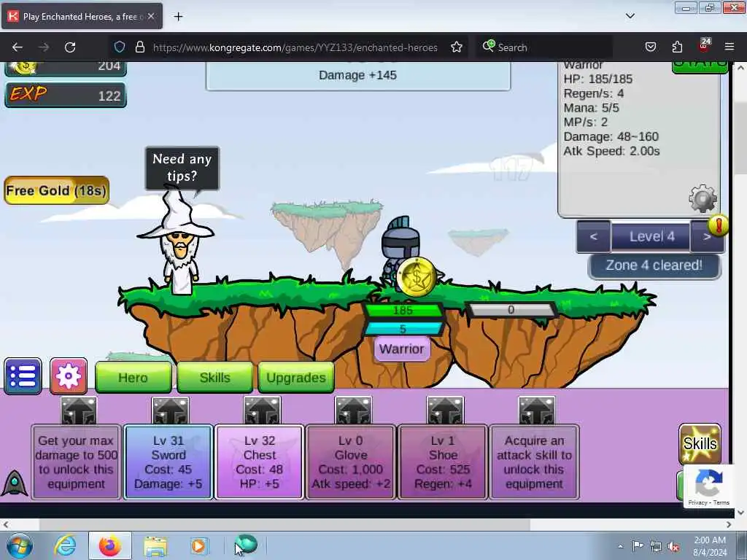Click the wizard's Need any tips bubble
Image resolution: width=747 pixels, height=560 pixels.
click(x=182, y=168)
